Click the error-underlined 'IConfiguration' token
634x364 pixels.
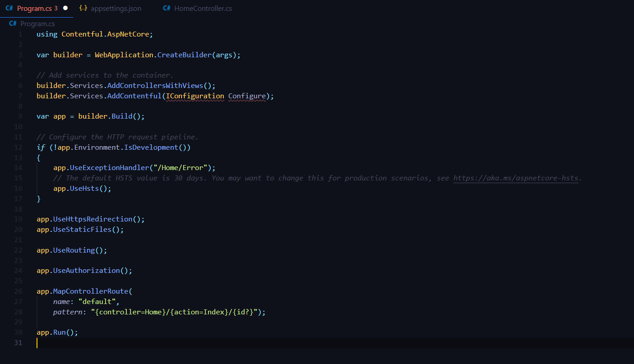click(x=194, y=96)
